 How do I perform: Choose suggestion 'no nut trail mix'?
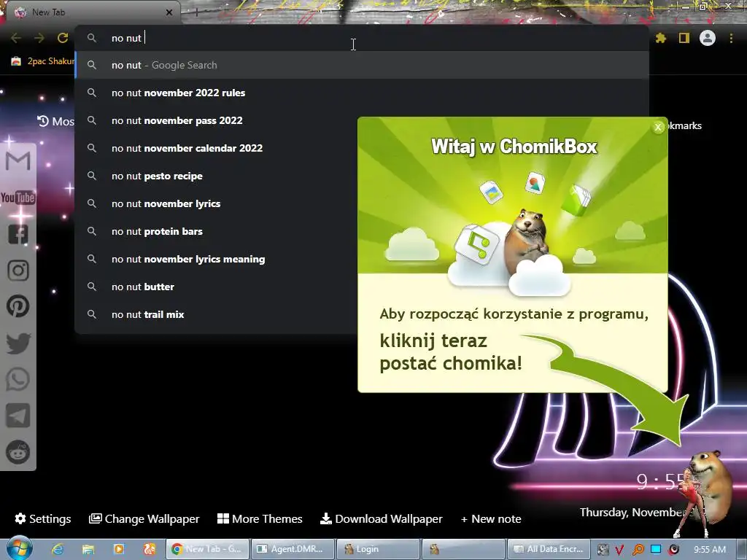coord(217,314)
